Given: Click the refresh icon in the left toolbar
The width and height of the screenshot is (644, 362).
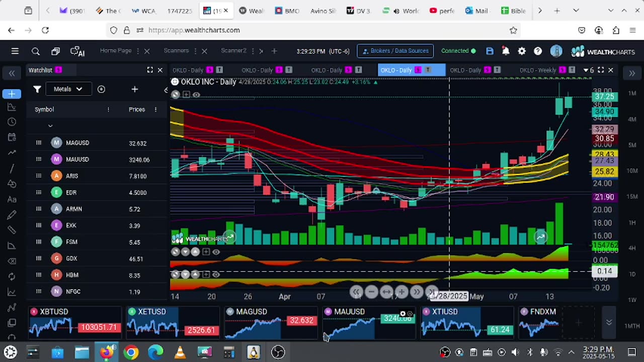Looking at the screenshot, I should (x=12, y=277).
